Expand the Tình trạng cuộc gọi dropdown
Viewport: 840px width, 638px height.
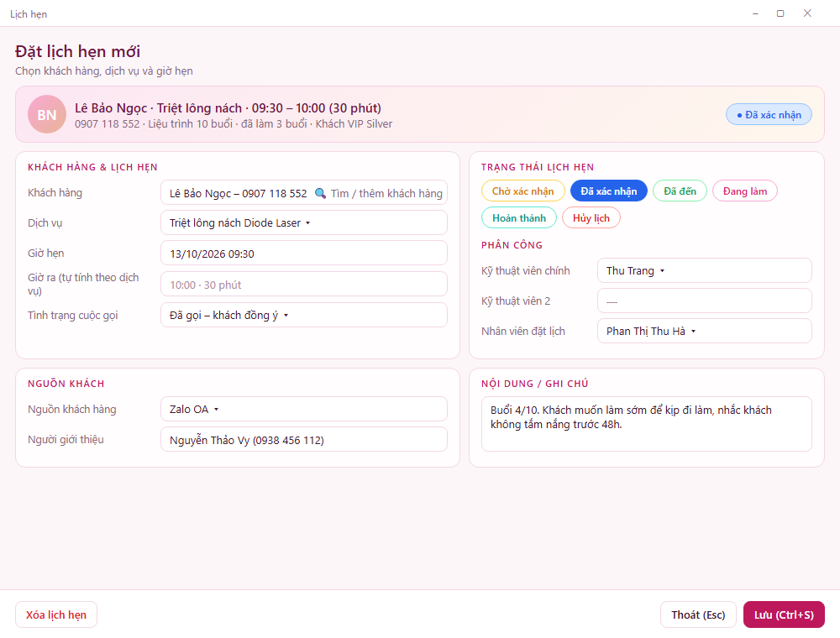tap(304, 316)
